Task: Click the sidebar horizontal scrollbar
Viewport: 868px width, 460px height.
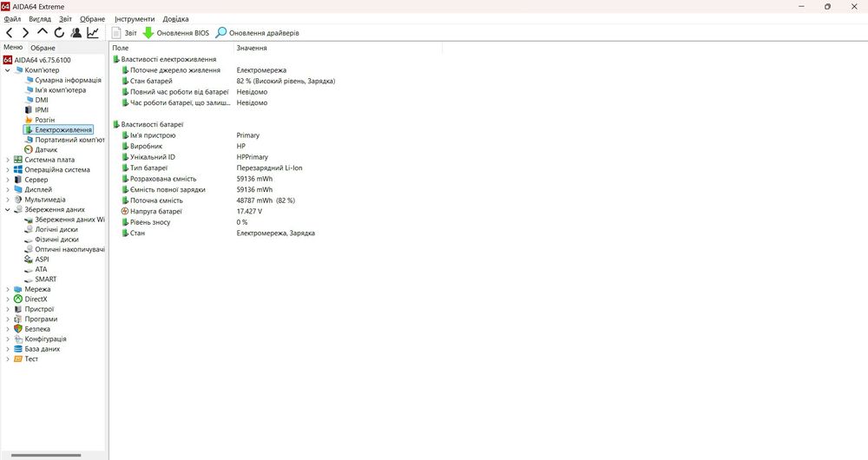Action: click(46, 456)
